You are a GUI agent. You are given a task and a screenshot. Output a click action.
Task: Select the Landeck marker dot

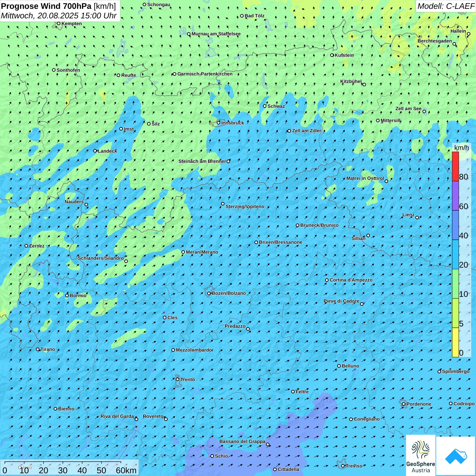click(95, 151)
